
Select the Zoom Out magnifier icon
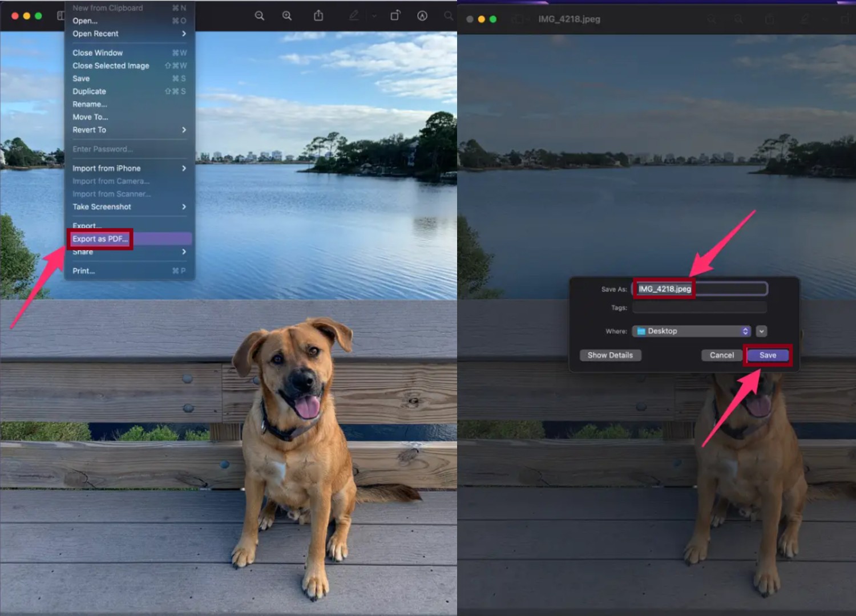pyautogui.click(x=260, y=15)
